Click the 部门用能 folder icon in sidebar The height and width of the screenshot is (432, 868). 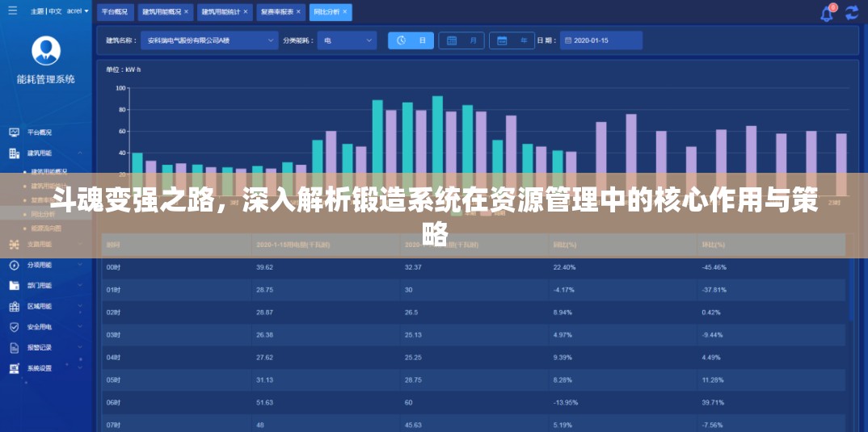point(15,285)
